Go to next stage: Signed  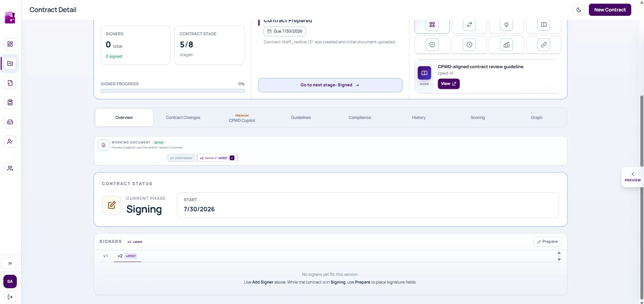point(330,85)
